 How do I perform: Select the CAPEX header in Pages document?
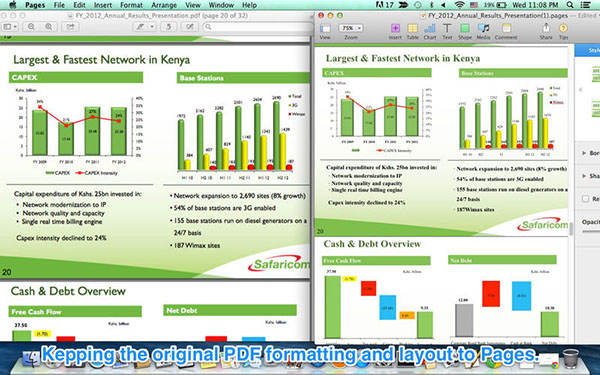point(377,73)
